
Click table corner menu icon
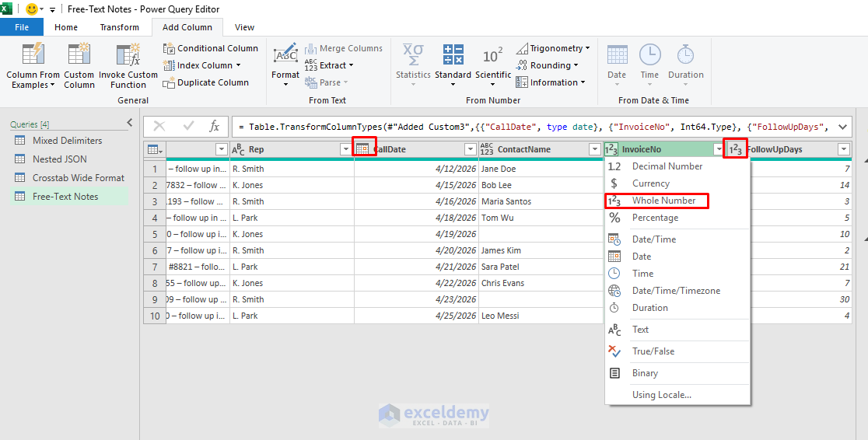point(155,149)
